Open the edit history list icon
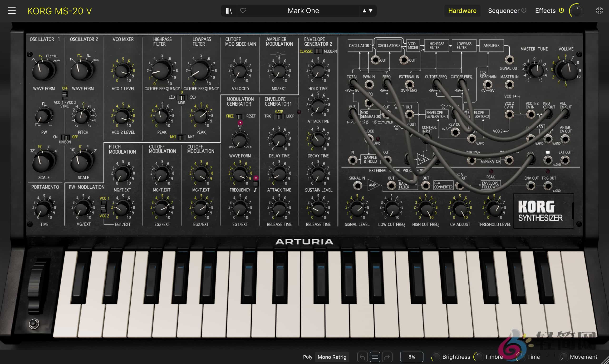609x364 pixels. click(375, 357)
